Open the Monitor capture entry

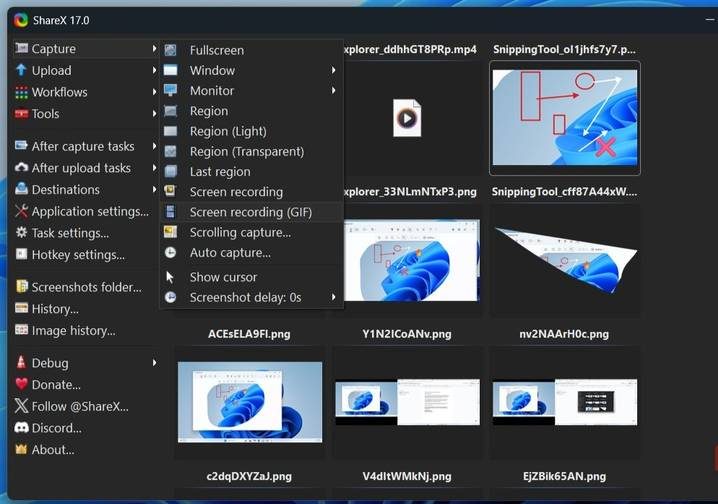pyautogui.click(x=251, y=90)
